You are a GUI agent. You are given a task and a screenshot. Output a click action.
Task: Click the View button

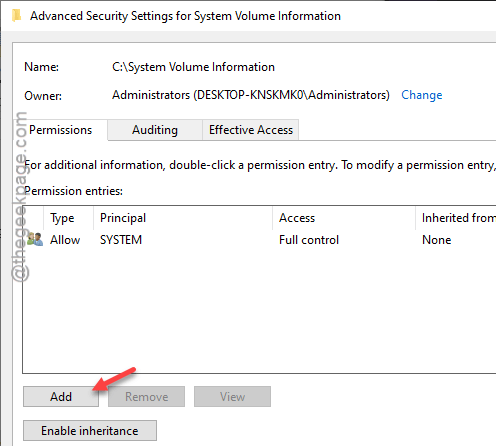tap(232, 397)
